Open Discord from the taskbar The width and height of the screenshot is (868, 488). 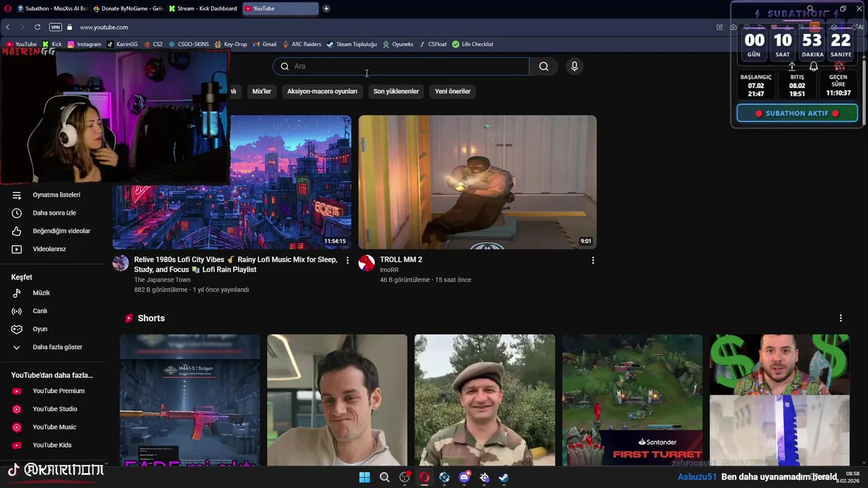[465, 477]
